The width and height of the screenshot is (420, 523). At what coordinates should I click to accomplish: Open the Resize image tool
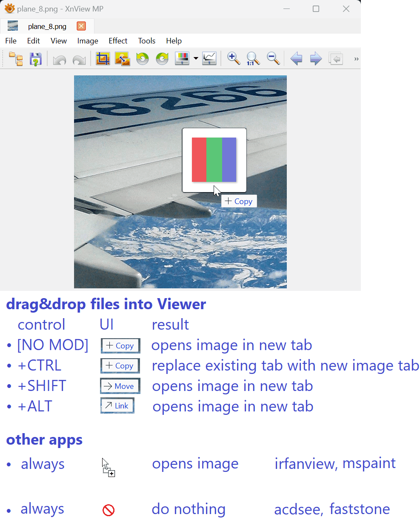tap(122, 59)
